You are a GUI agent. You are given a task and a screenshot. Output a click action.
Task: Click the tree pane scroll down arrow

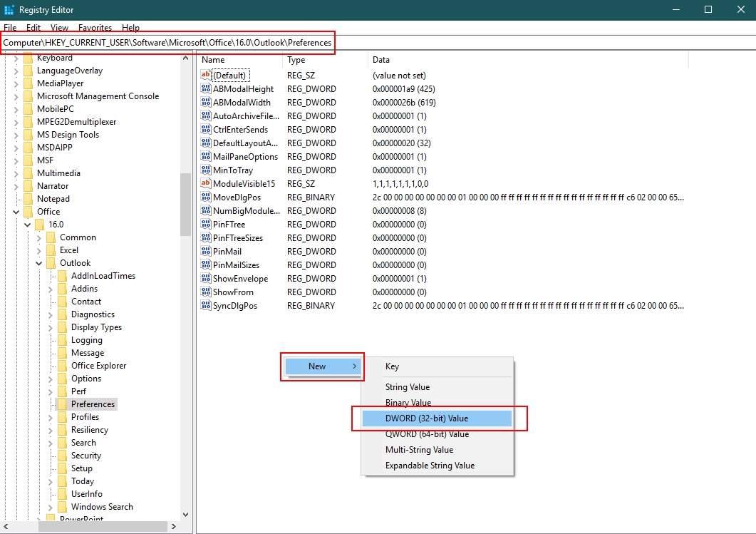tap(185, 514)
